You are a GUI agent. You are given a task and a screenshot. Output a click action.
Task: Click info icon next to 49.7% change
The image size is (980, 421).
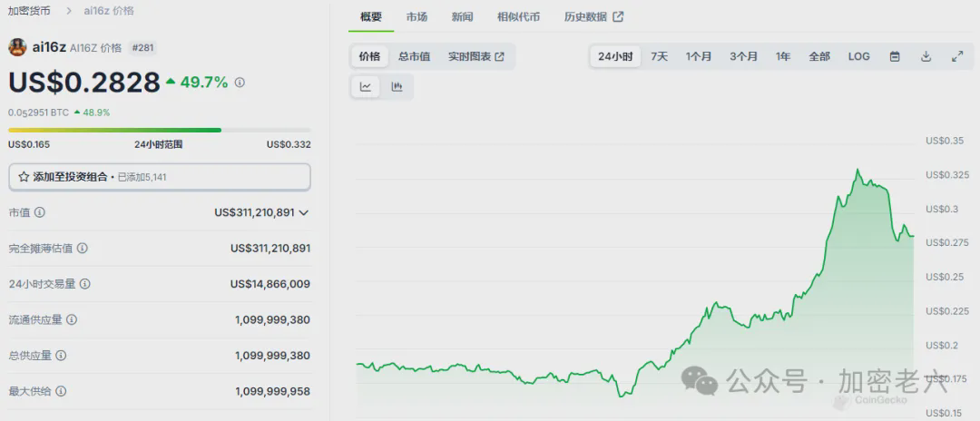click(x=240, y=82)
